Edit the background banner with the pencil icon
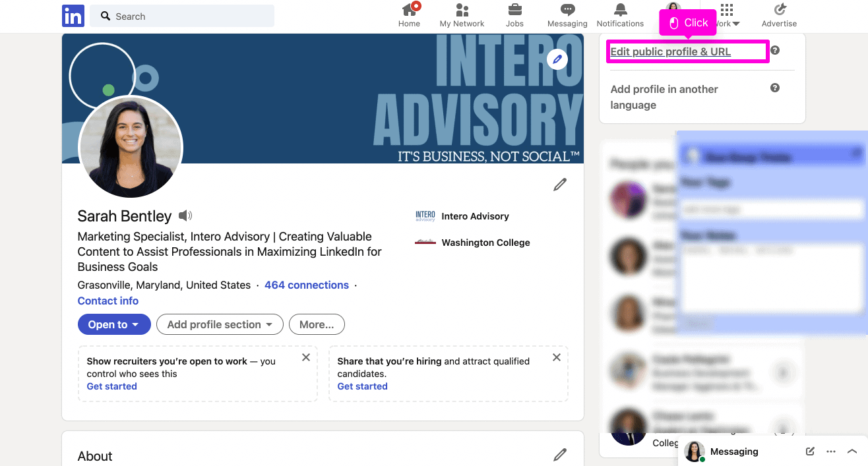This screenshot has height=466, width=868. click(x=557, y=59)
